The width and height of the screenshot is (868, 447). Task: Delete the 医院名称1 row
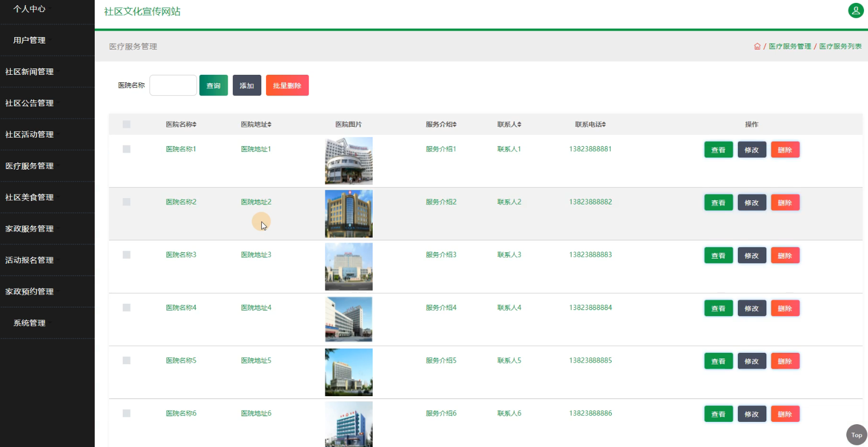785,150
